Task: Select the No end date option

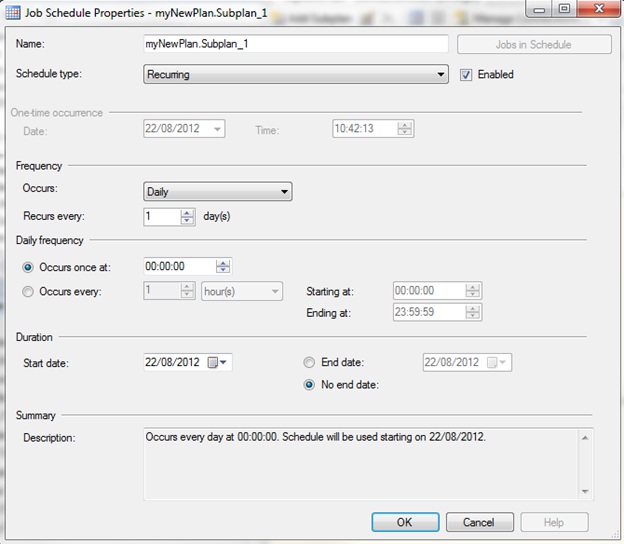Action: click(x=309, y=386)
